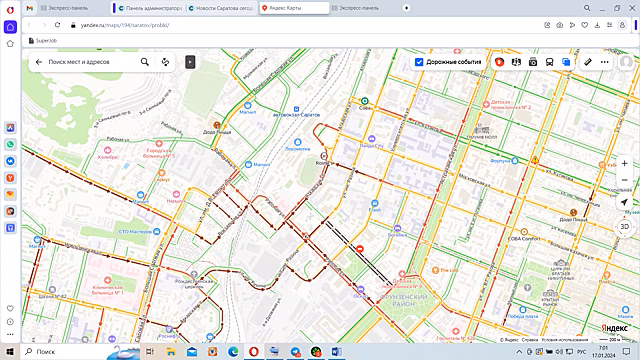Click the Условия использования link
640x360 pixels.
click(x=564, y=340)
